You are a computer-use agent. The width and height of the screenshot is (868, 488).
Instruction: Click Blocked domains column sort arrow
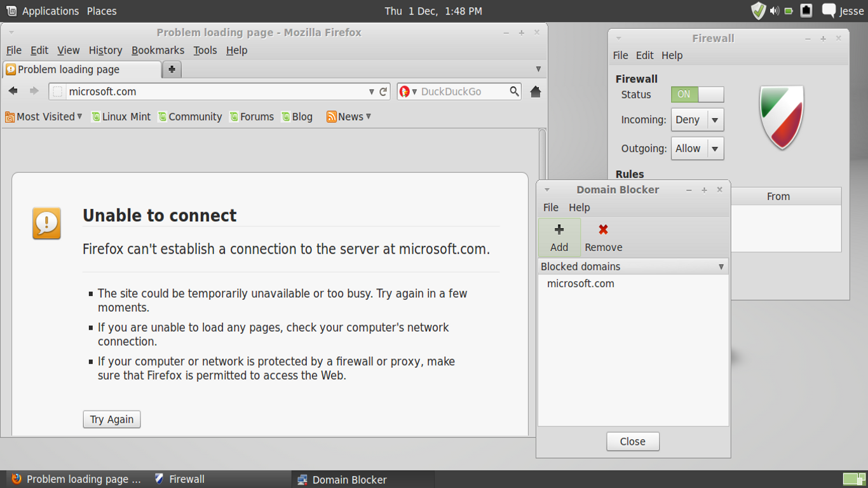[x=721, y=267]
